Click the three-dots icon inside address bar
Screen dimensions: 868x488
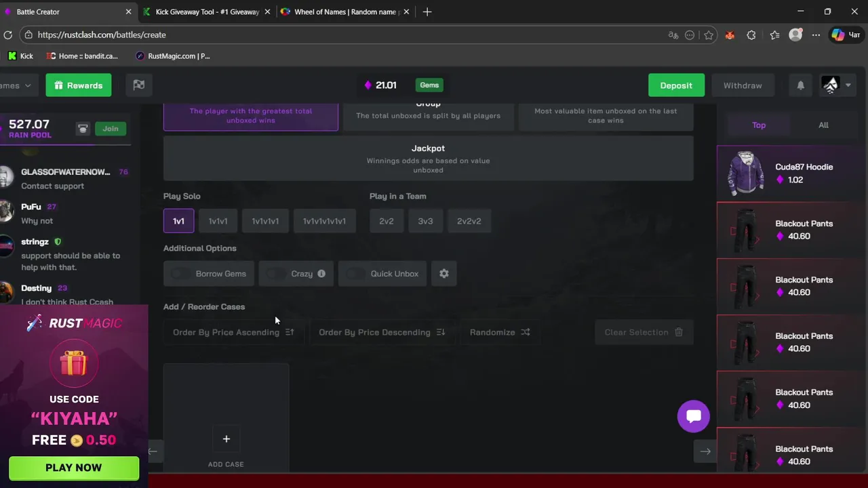[x=690, y=35]
